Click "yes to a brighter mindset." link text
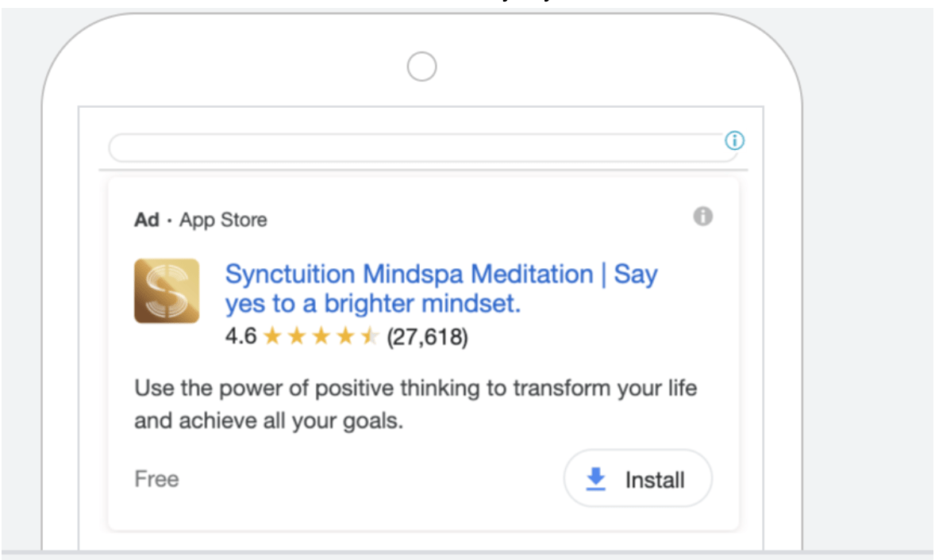Image resolution: width=935 pixels, height=560 pixels. (373, 303)
